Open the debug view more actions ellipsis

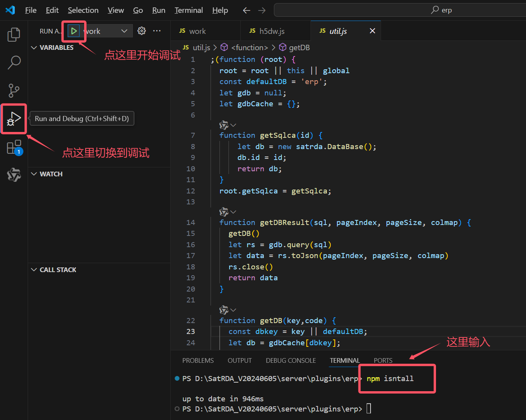click(x=157, y=31)
